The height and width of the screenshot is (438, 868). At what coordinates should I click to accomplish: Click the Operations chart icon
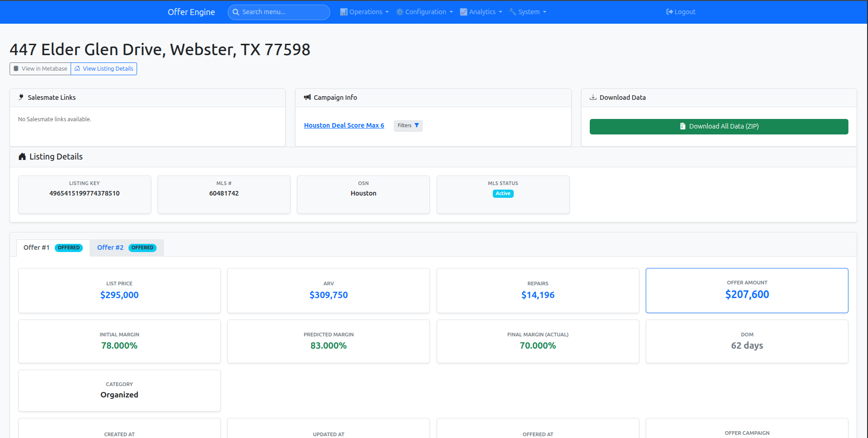pos(344,12)
